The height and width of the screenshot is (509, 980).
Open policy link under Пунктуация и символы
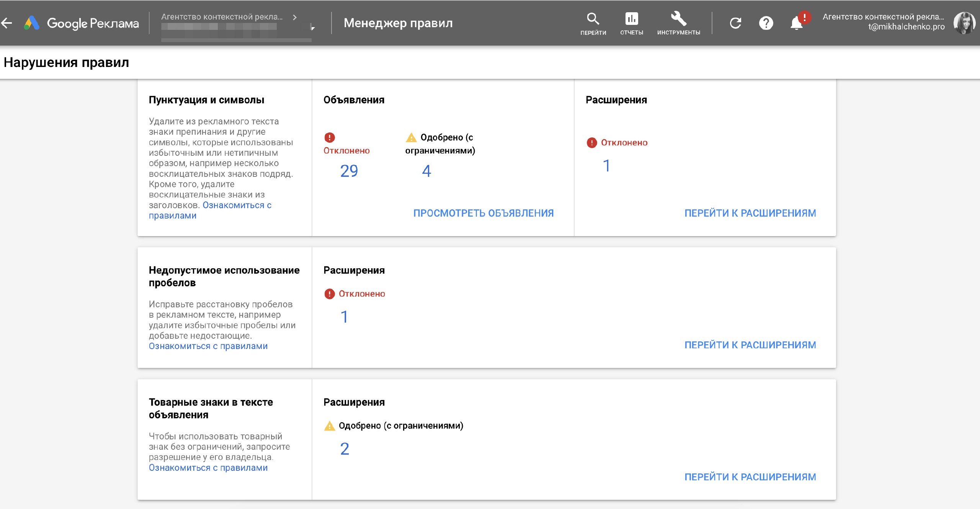tap(237, 206)
